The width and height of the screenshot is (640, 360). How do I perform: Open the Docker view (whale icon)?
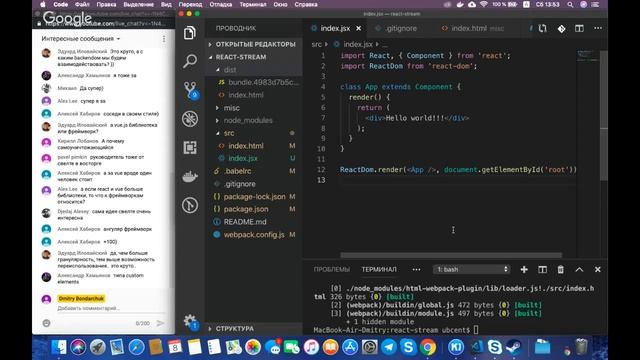[x=190, y=176]
